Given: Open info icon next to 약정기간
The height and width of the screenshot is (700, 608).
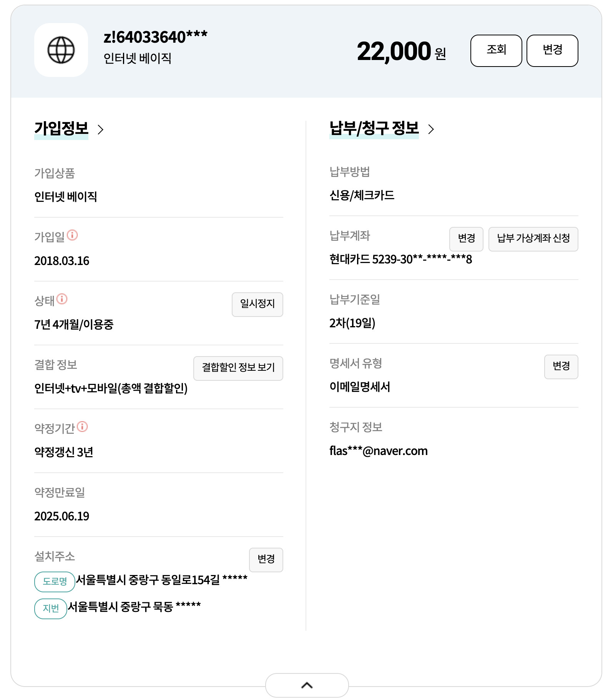Looking at the screenshot, I should 82,427.
